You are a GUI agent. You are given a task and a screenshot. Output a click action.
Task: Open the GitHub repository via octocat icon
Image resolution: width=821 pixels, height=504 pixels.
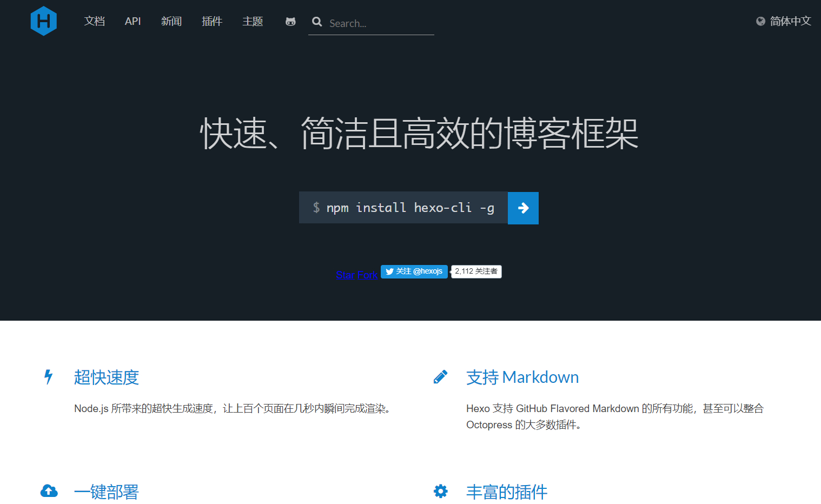pos(290,22)
